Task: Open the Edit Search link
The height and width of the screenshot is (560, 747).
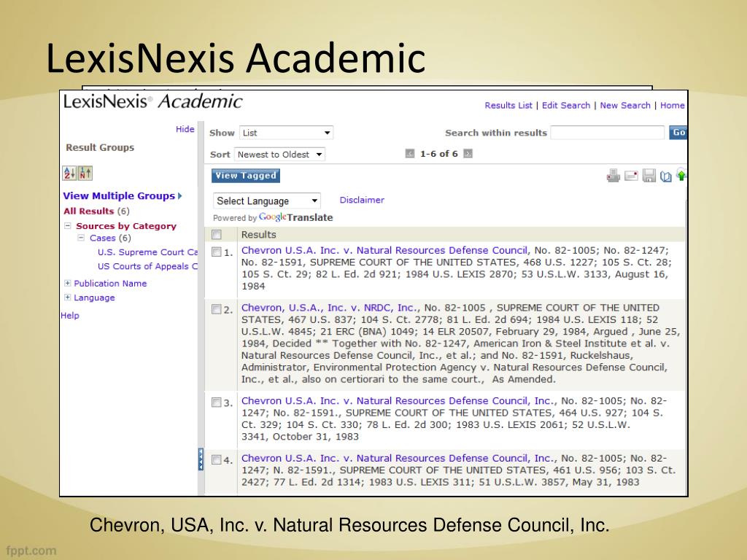Action: pyautogui.click(x=566, y=105)
